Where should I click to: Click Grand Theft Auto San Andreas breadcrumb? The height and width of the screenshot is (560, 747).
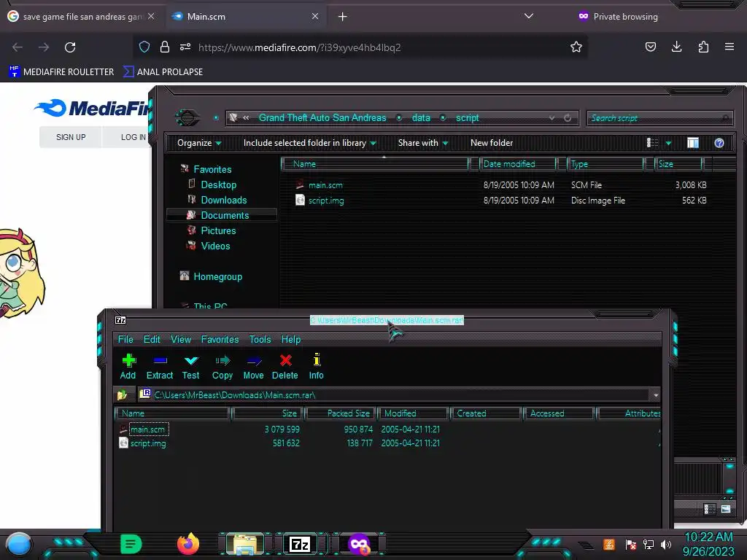click(x=322, y=117)
